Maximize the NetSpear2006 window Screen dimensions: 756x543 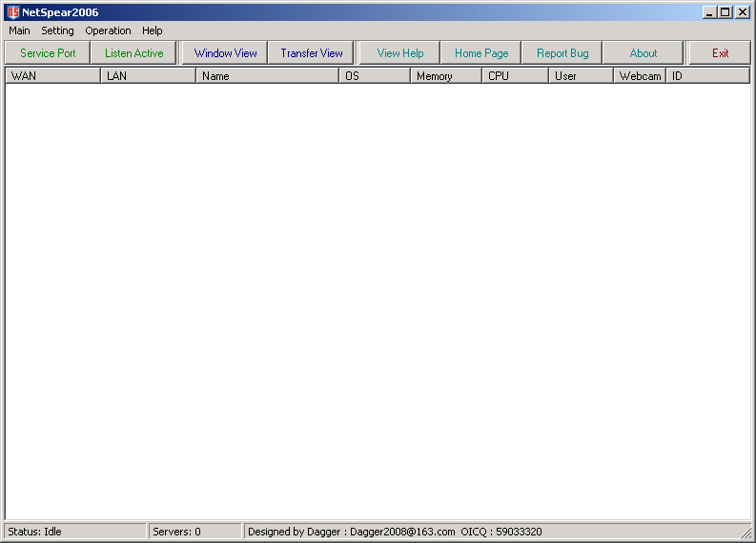(725, 12)
